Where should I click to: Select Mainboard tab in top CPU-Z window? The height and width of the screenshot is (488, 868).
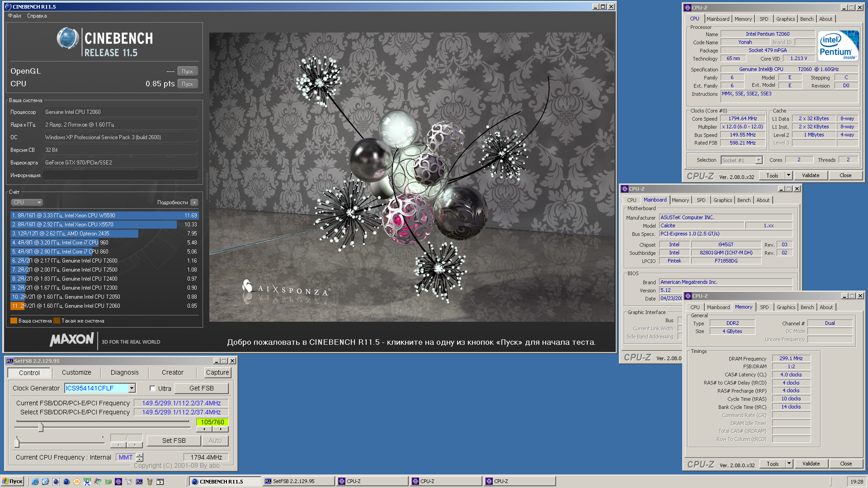pos(718,19)
